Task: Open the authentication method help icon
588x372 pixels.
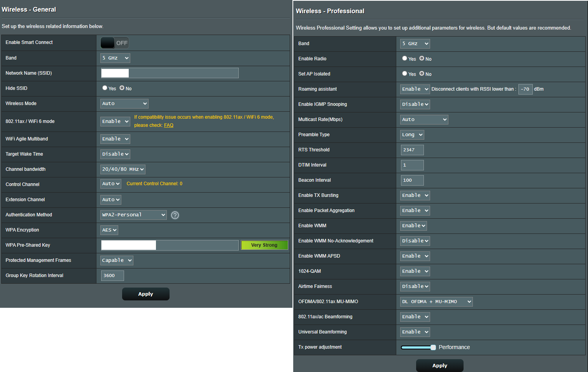Action: click(175, 215)
